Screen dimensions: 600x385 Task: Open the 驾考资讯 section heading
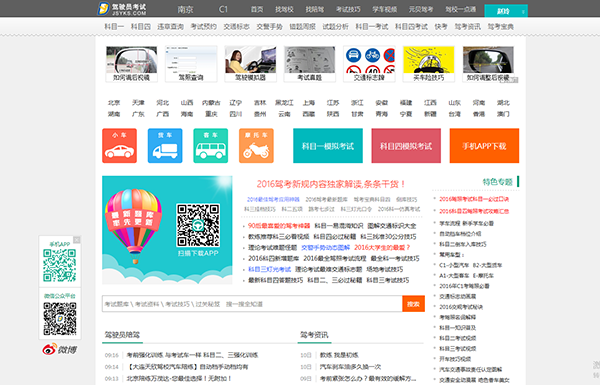pos(314,335)
